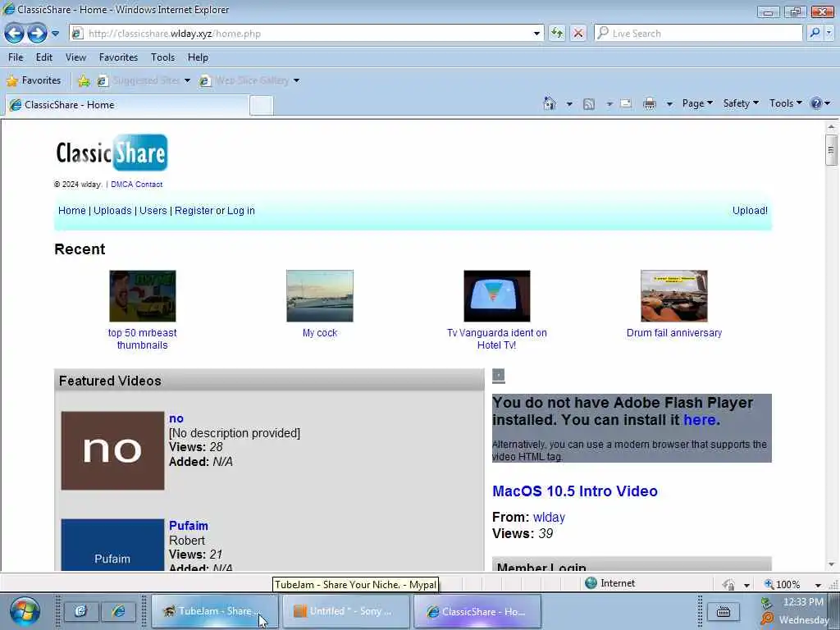This screenshot has height=630, width=840.
Task: Expand the zoom level dropdown arrow
Action: [818, 585]
